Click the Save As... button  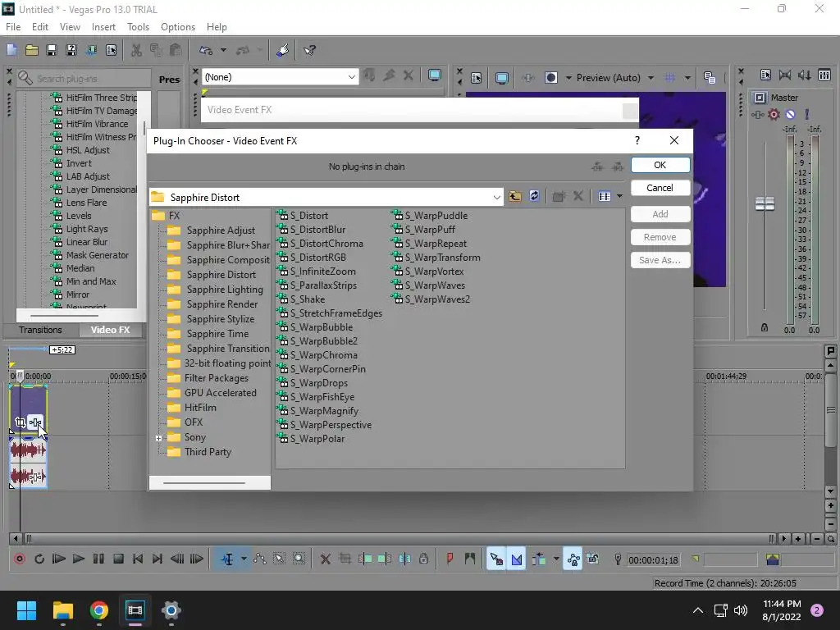coord(660,260)
